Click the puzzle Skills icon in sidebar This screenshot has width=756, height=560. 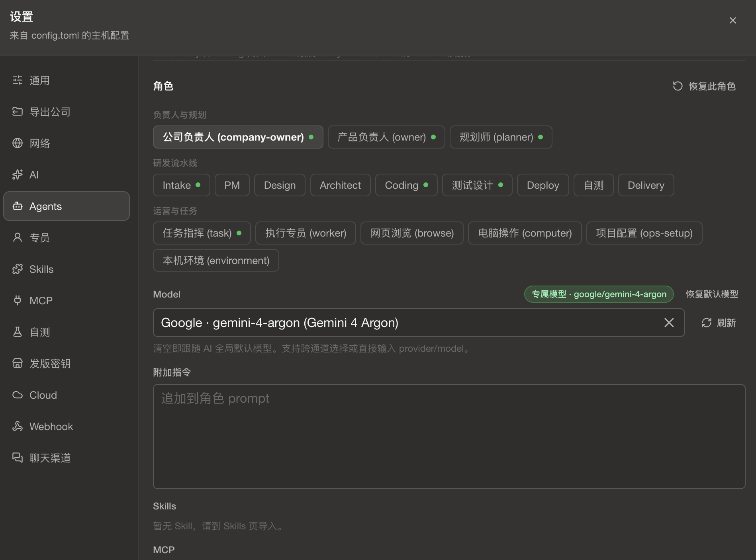coord(18,269)
